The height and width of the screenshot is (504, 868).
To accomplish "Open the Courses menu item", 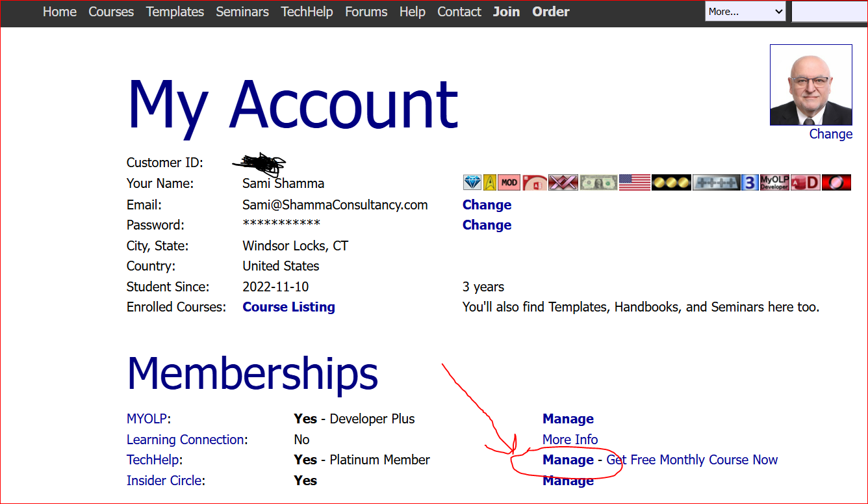I will point(111,12).
